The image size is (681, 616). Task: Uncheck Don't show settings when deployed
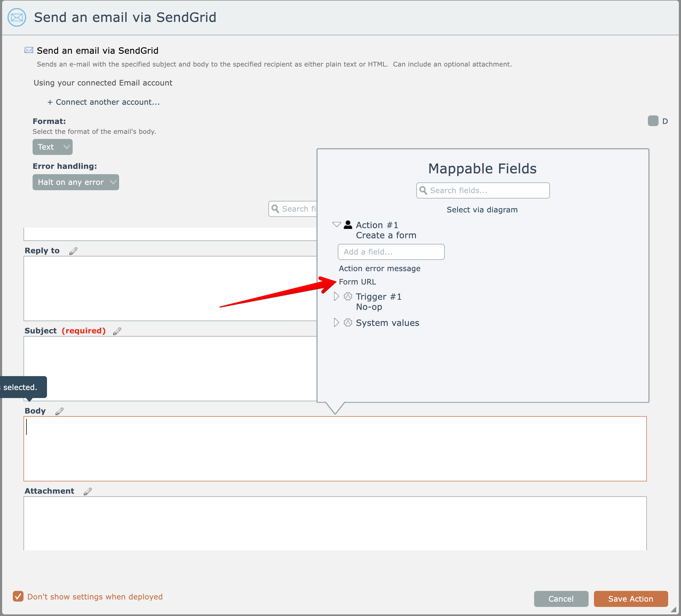18,596
